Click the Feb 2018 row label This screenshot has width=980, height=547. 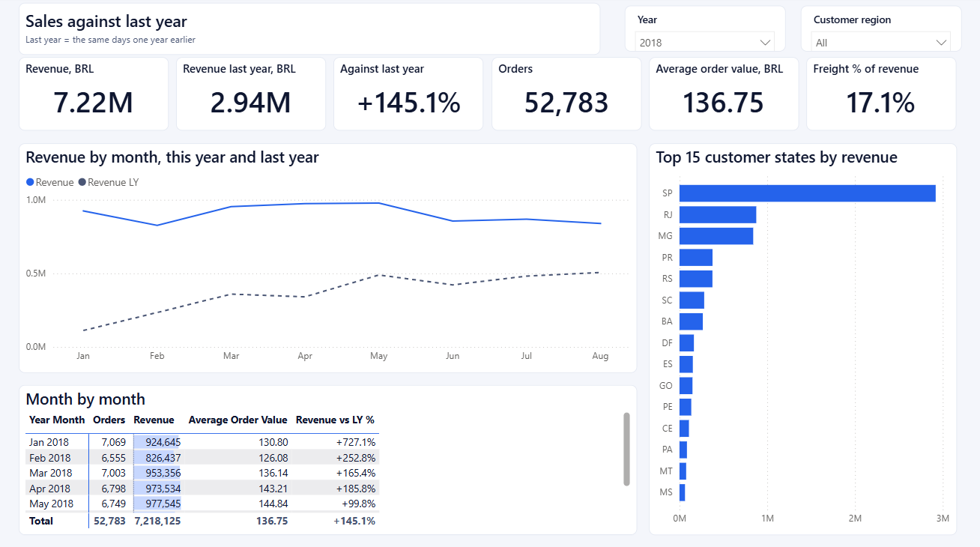(x=49, y=458)
